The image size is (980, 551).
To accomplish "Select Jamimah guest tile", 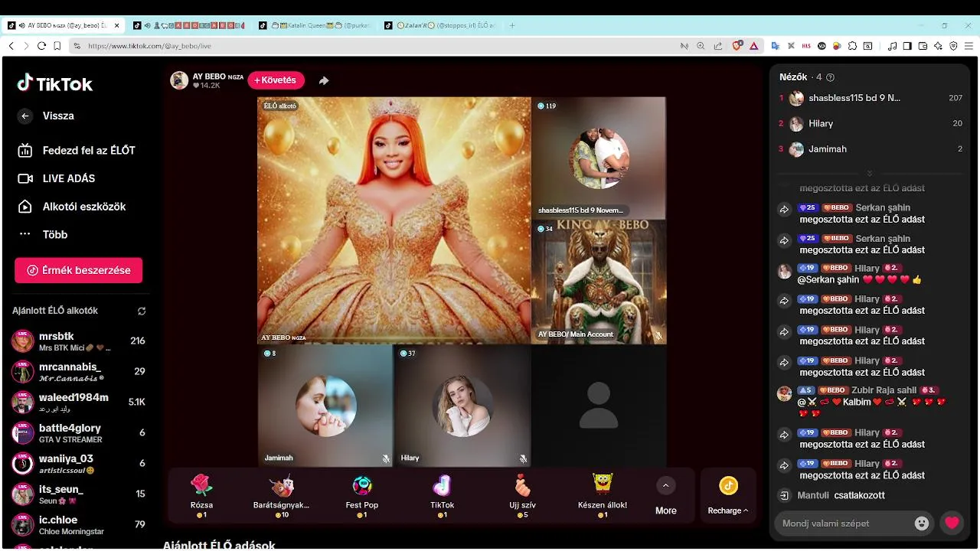I will coord(325,406).
